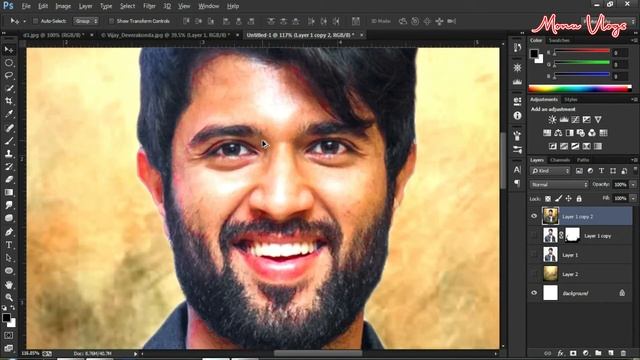Select the Eraser tool
The height and width of the screenshot is (360, 640).
9,179
